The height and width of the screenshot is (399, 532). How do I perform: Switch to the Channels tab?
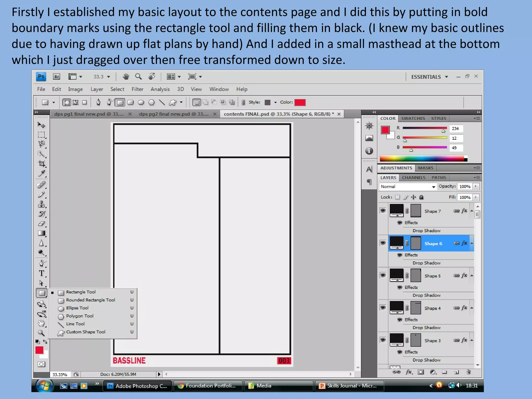414,178
